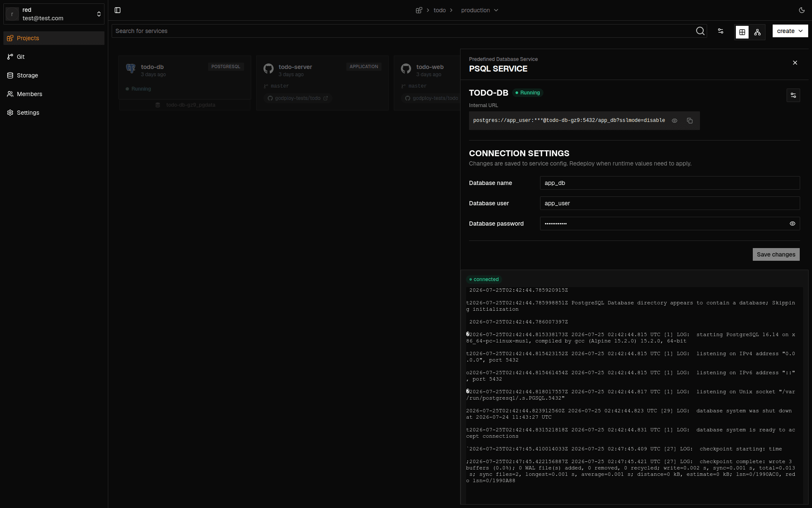812x508 pixels.
Task: Click the search magnifier icon
Action: pos(700,31)
